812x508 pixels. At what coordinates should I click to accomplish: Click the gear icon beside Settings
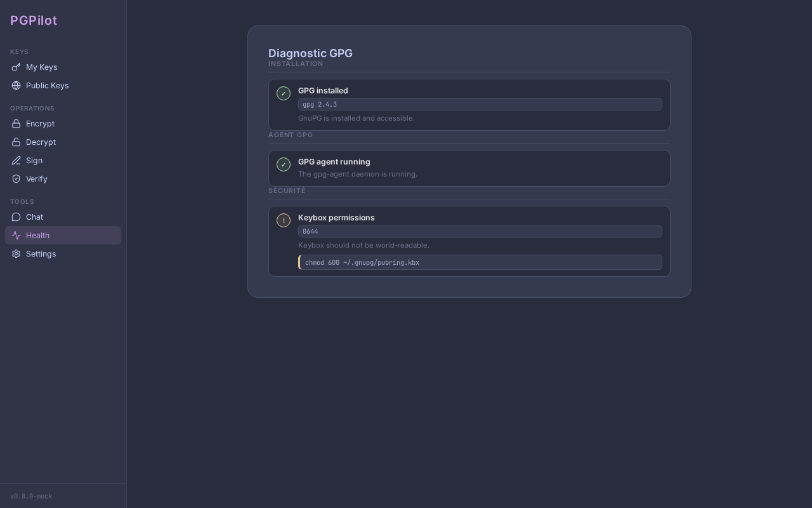pos(16,254)
